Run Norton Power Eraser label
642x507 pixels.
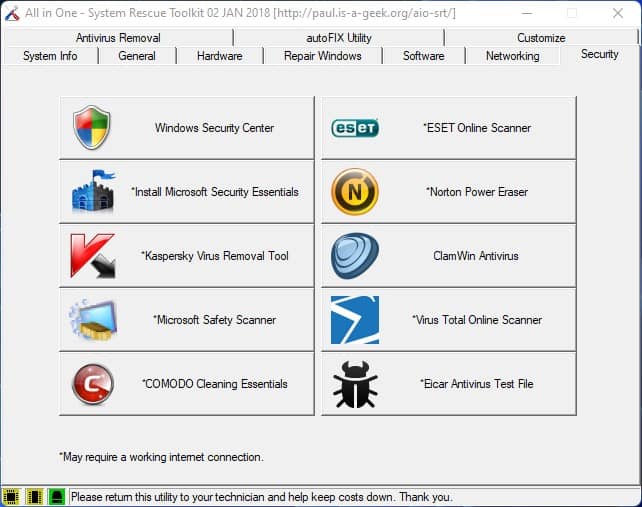pyautogui.click(x=477, y=192)
